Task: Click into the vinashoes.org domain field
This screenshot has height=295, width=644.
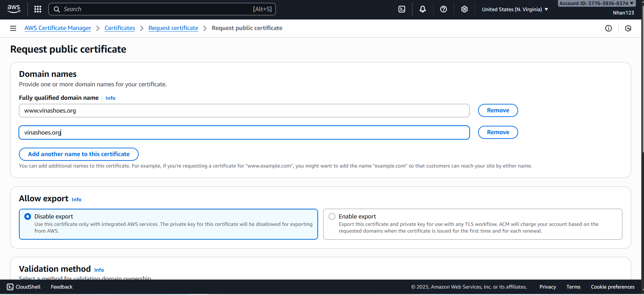Action: point(244,132)
